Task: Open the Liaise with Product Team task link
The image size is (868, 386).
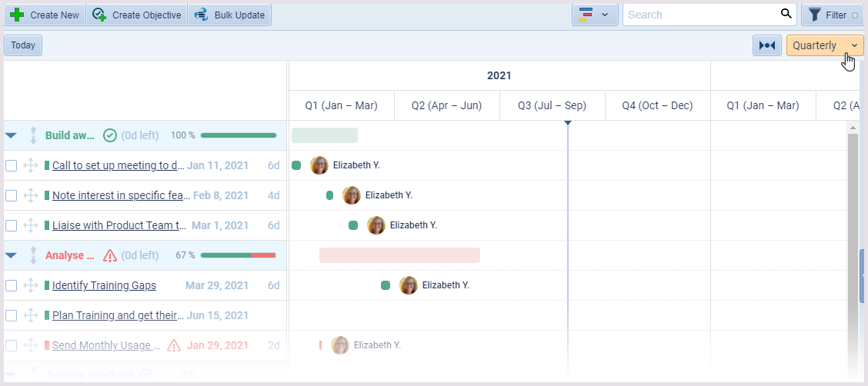Action: click(119, 225)
